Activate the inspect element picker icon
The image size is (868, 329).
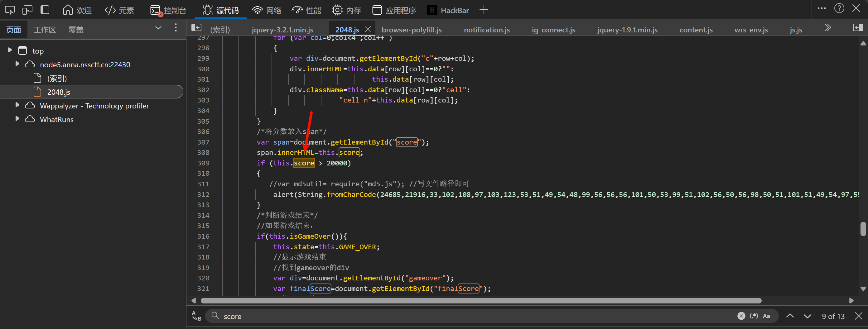(x=10, y=10)
